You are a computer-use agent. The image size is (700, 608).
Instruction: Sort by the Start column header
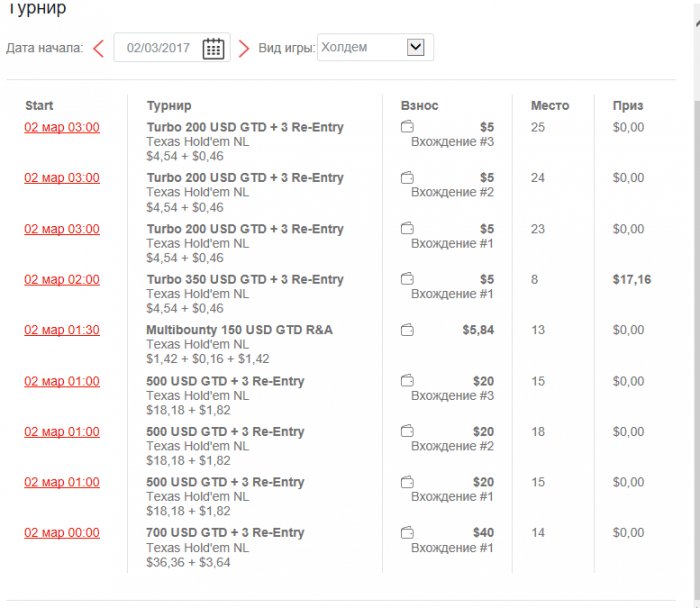40,105
